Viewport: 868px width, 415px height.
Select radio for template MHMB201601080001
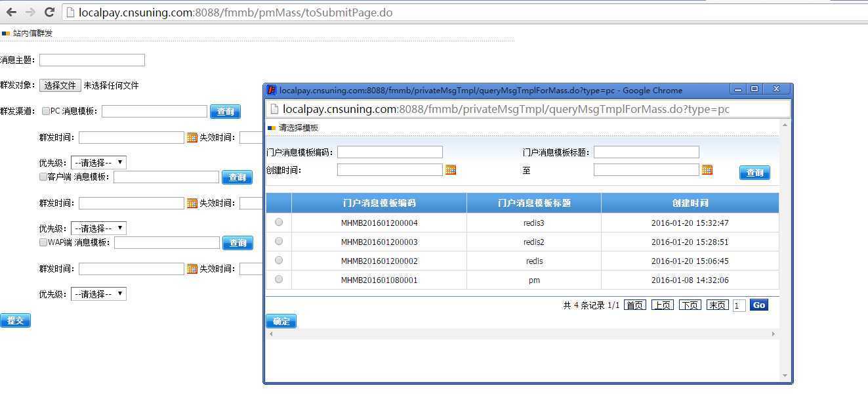click(279, 279)
